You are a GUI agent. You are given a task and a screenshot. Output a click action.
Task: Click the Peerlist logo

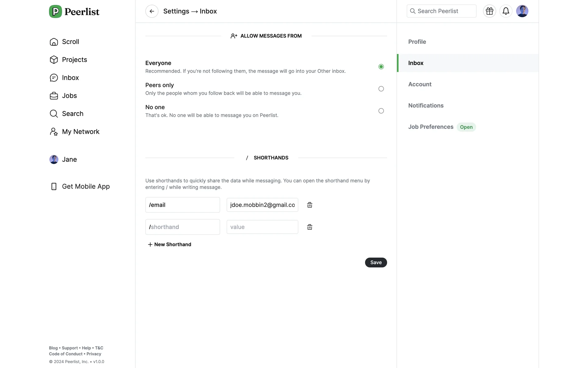click(74, 12)
